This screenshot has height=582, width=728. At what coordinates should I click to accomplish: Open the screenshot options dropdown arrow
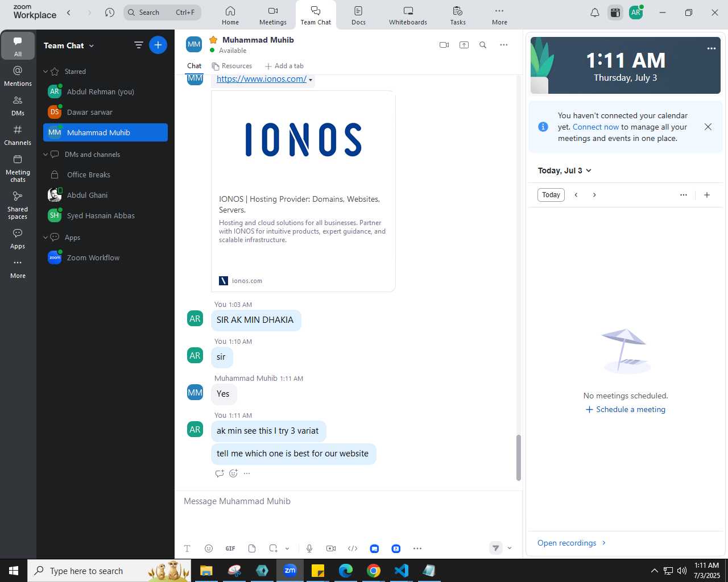point(287,548)
